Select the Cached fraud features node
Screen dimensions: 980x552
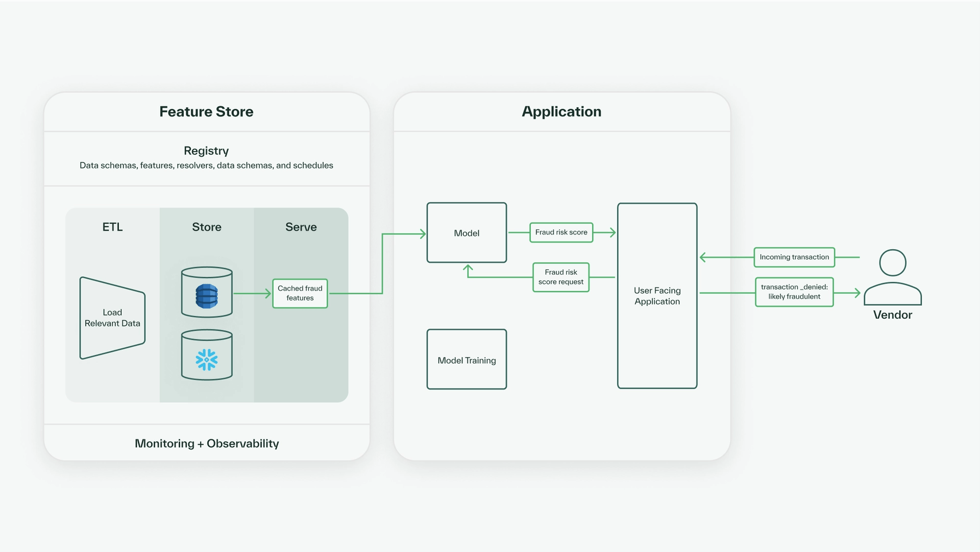pyautogui.click(x=300, y=293)
